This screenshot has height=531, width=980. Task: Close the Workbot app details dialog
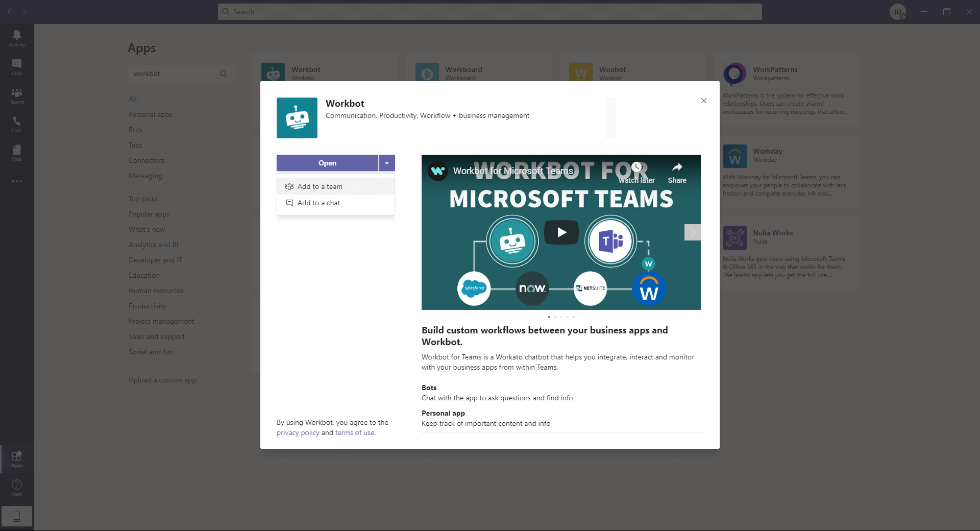click(x=703, y=101)
